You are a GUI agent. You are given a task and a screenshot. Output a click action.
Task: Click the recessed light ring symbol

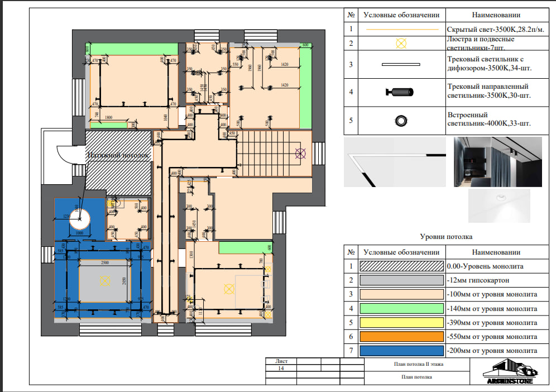pos(401,121)
